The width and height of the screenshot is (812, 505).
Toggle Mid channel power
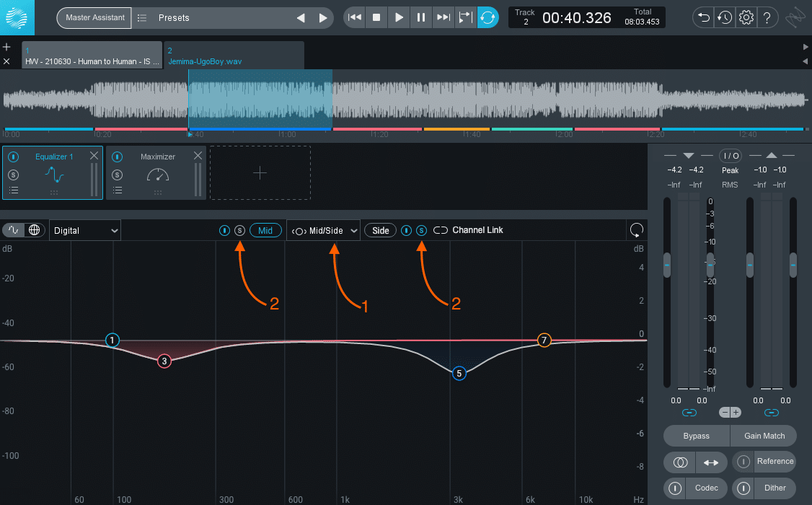pos(224,230)
